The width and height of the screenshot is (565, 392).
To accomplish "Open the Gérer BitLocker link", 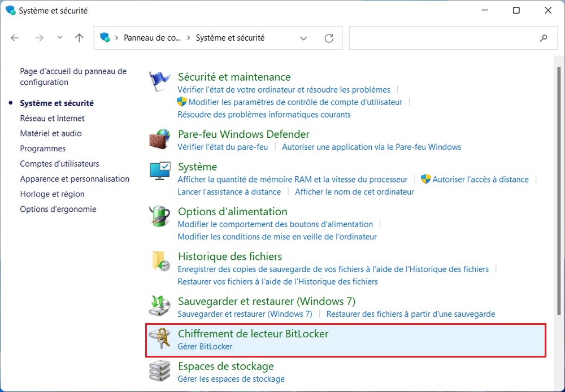I will [205, 346].
